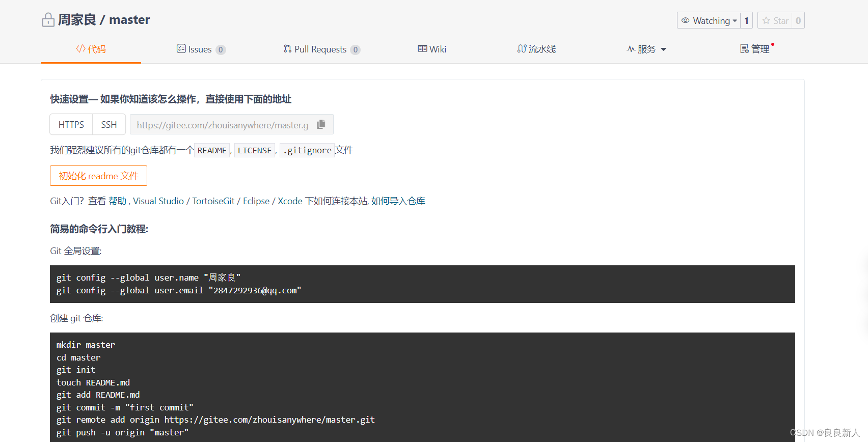Viewport: 868px width, 442px height.
Task: Click the 'mkdir master' command line
Action: click(86, 345)
